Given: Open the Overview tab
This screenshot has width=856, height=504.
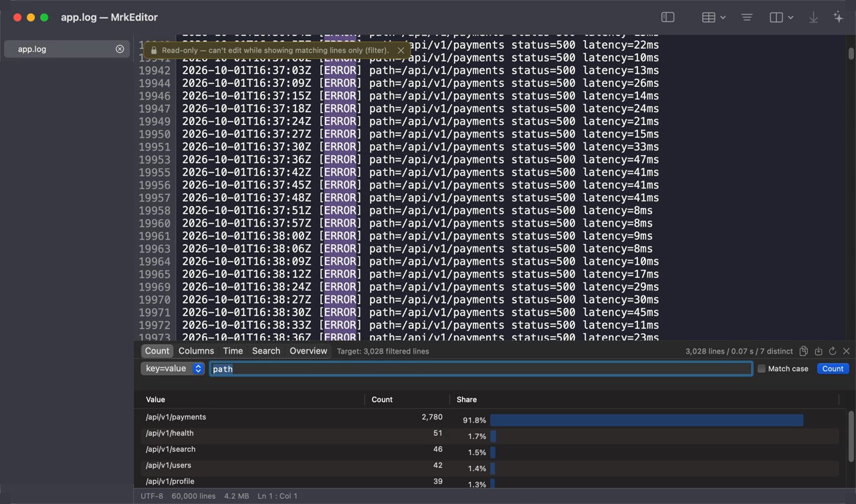Looking at the screenshot, I should click(308, 351).
